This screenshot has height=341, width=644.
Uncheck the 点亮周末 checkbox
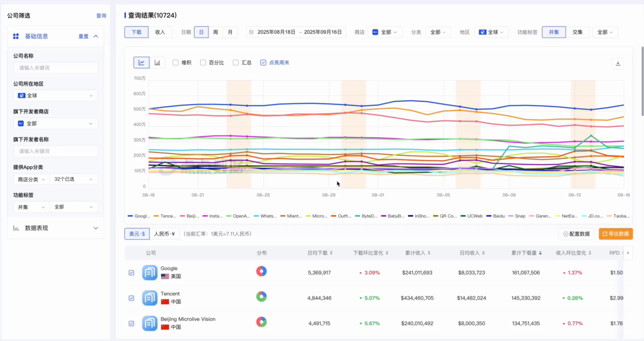[x=263, y=63]
